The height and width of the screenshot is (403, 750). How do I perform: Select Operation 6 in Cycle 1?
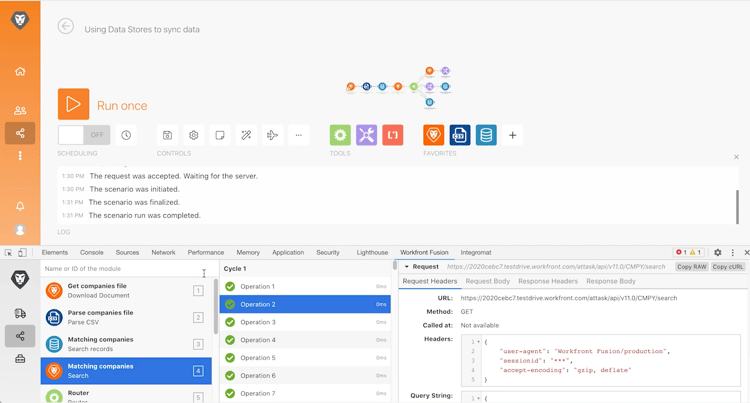305,376
